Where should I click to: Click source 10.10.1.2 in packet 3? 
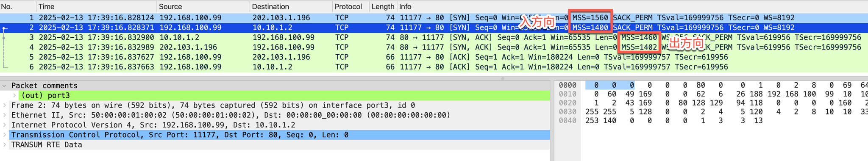(x=179, y=37)
